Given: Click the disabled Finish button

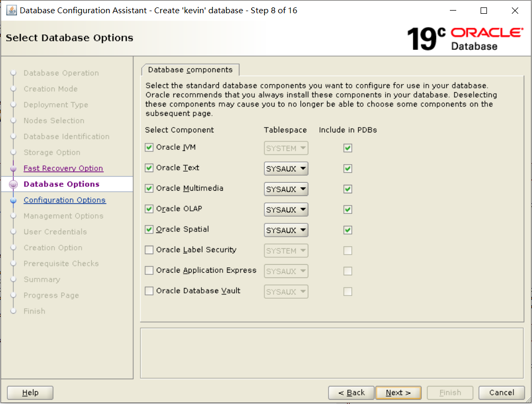Looking at the screenshot, I should pyautogui.click(x=450, y=392).
